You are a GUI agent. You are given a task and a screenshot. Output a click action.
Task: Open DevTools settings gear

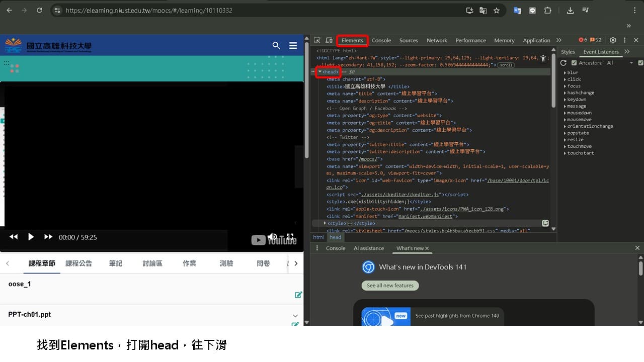(x=613, y=40)
